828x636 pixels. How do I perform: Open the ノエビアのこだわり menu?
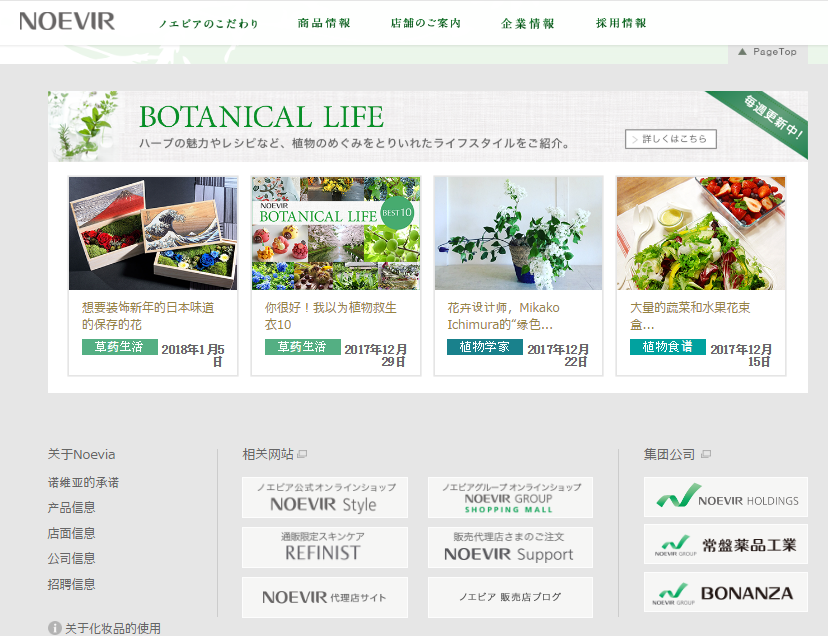click(x=209, y=24)
